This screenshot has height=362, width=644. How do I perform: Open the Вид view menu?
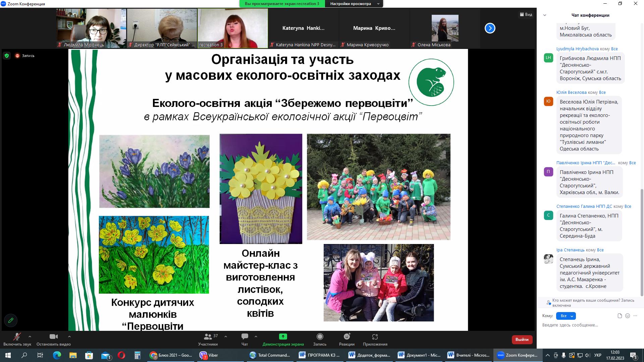pos(526,14)
